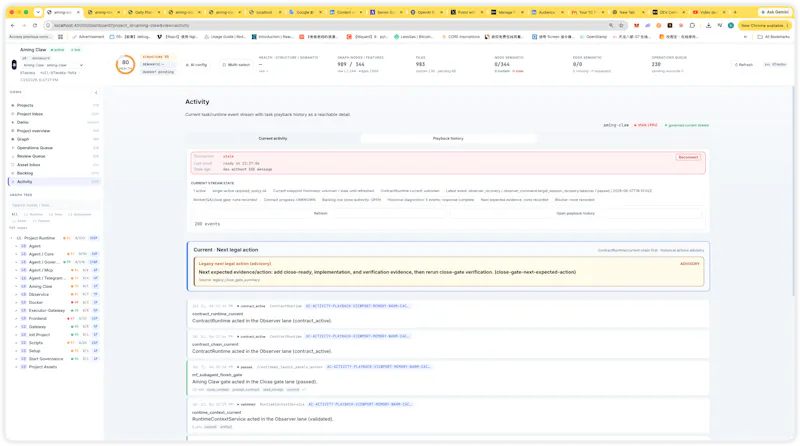Expand Agent / Core tree node
800x446 pixels.
16,254
